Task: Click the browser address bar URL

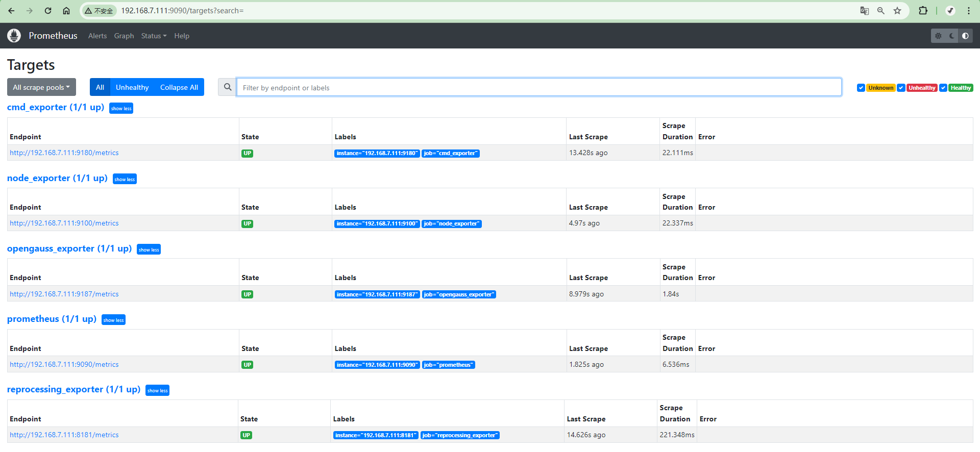Action: point(182,11)
